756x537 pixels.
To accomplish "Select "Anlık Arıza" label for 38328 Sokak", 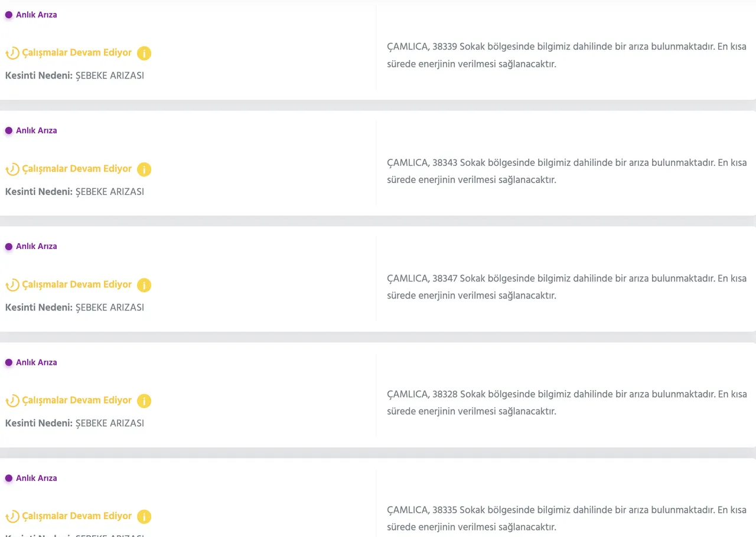I will coord(37,362).
